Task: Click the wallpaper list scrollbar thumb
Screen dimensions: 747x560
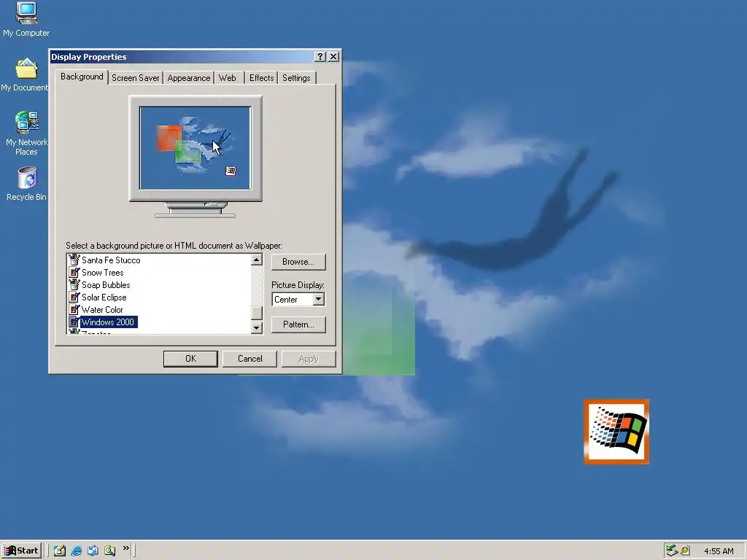Action: click(257, 313)
